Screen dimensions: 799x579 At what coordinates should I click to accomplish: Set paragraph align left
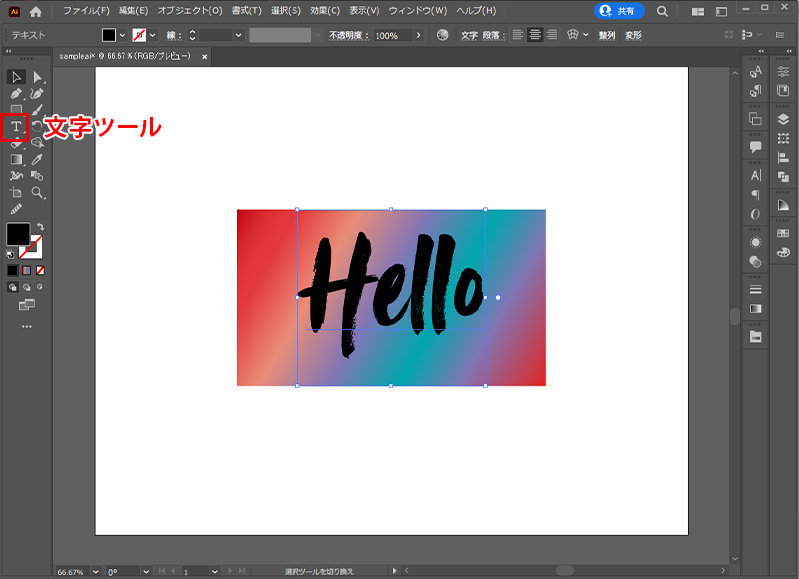[518, 35]
